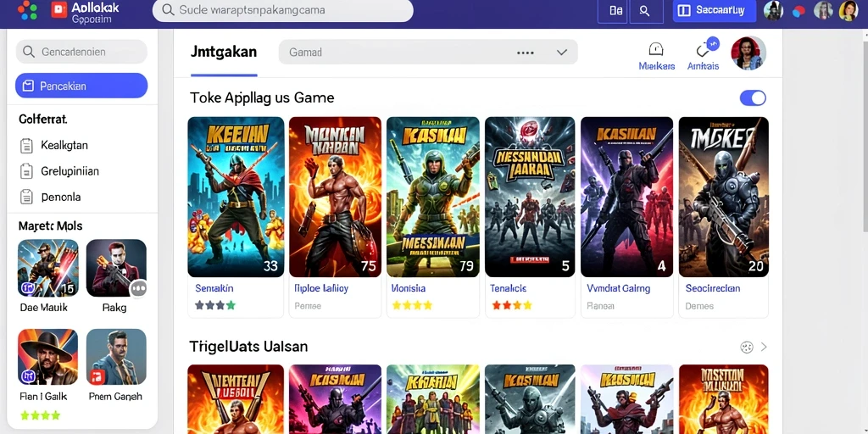Click the Demes label under Seociirecian
Screen dimensions: 868x434
[x=699, y=305]
